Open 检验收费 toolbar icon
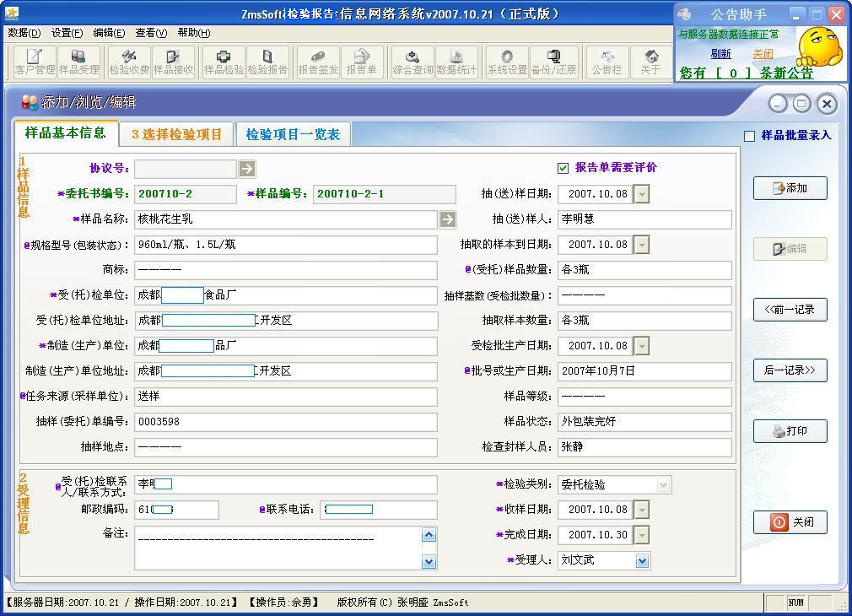This screenshot has height=616, width=852. (x=129, y=62)
